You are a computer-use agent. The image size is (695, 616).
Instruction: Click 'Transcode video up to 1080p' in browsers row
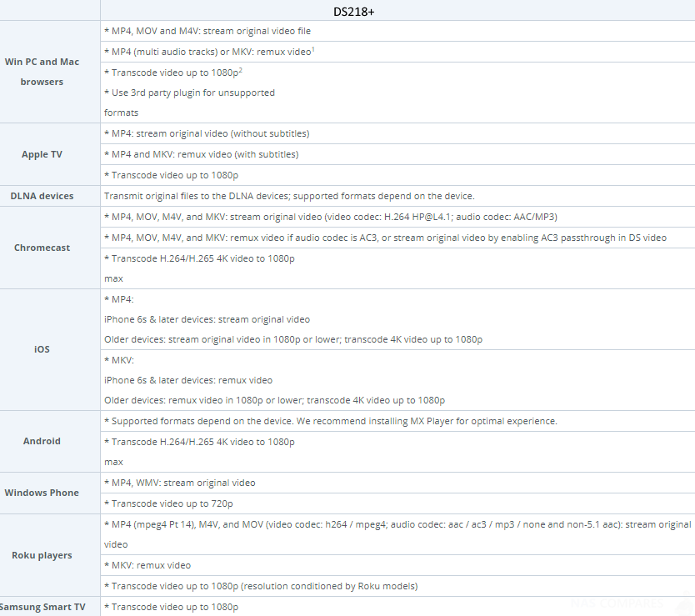[172, 73]
